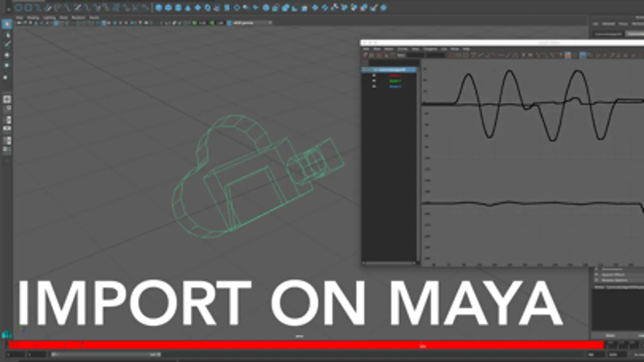Create a NURBS circle from the shelf

[18, 7]
